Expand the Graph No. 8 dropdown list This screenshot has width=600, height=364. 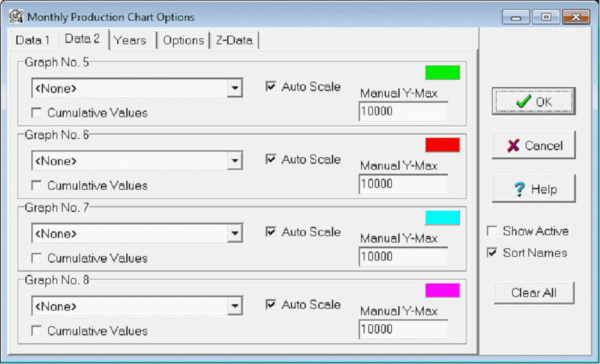click(234, 306)
